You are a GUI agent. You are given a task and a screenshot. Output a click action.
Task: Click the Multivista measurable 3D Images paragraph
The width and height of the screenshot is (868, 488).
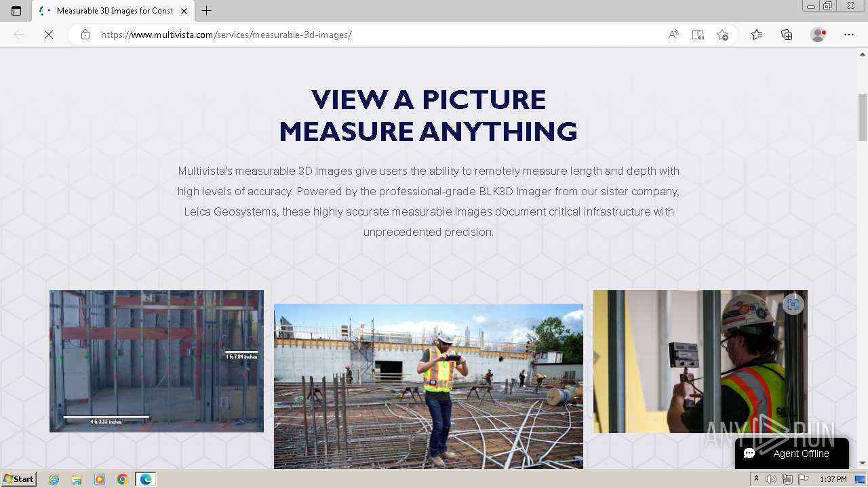tap(429, 201)
